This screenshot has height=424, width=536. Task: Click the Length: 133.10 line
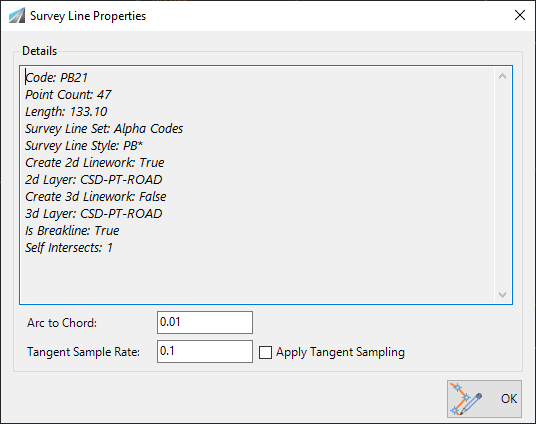pyautogui.click(x=66, y=111)
